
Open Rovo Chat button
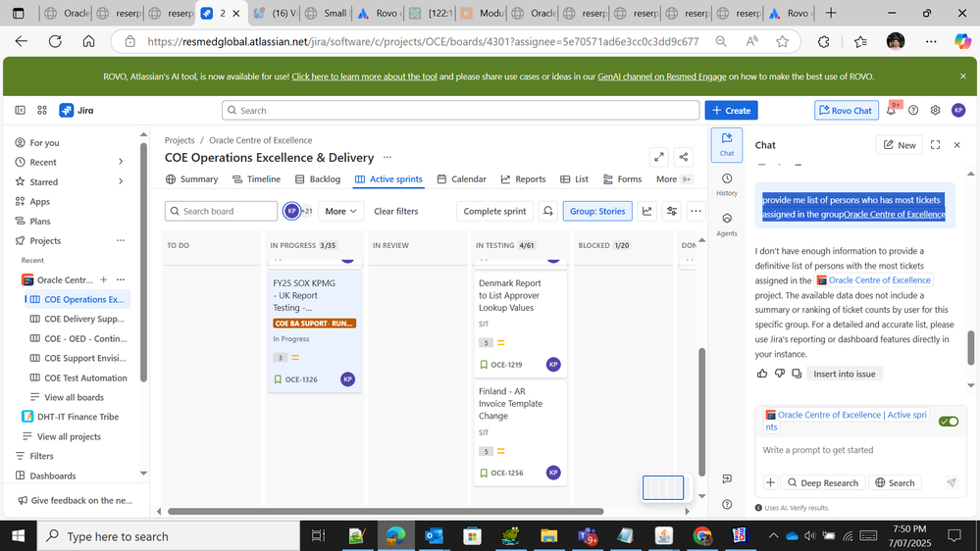click(x=846, y=110)
